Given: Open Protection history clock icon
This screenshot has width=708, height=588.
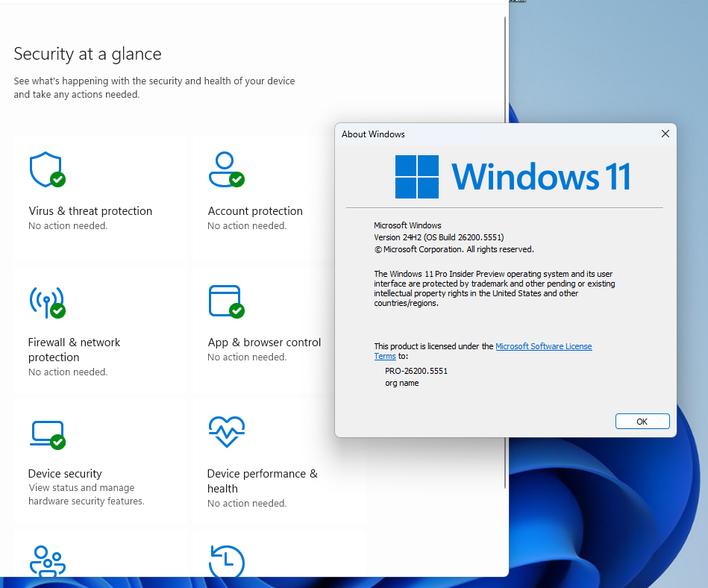Looking at the screenshot, I should pos(227,561).
